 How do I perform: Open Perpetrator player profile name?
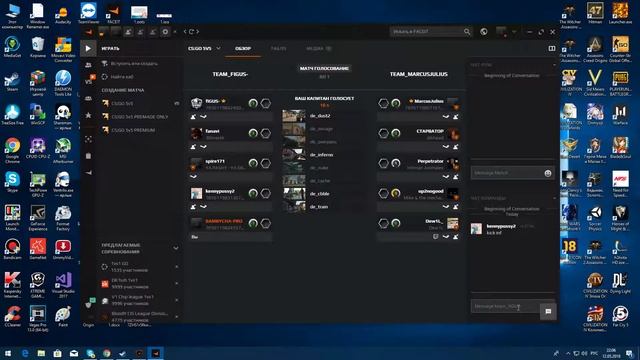point(430,162)
